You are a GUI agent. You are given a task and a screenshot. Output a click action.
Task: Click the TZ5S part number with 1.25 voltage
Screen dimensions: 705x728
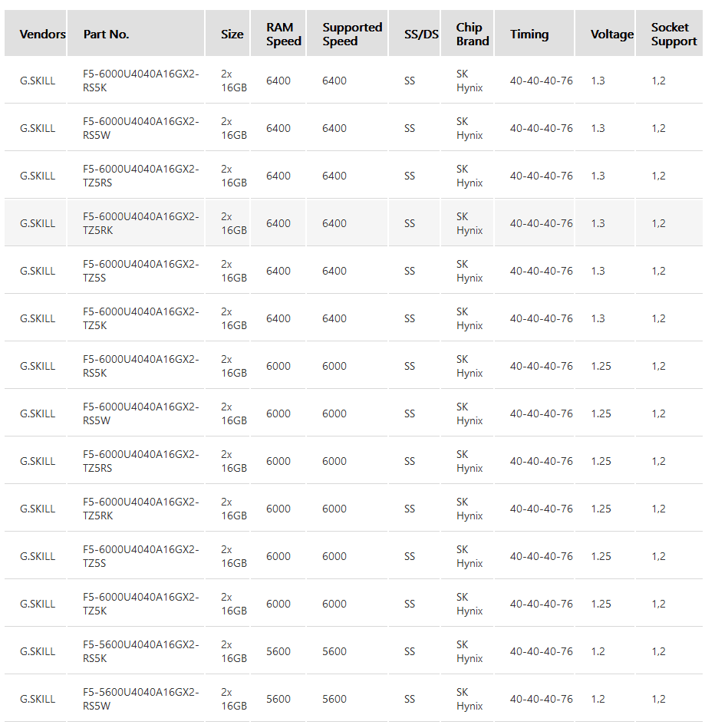click(140, 556)
